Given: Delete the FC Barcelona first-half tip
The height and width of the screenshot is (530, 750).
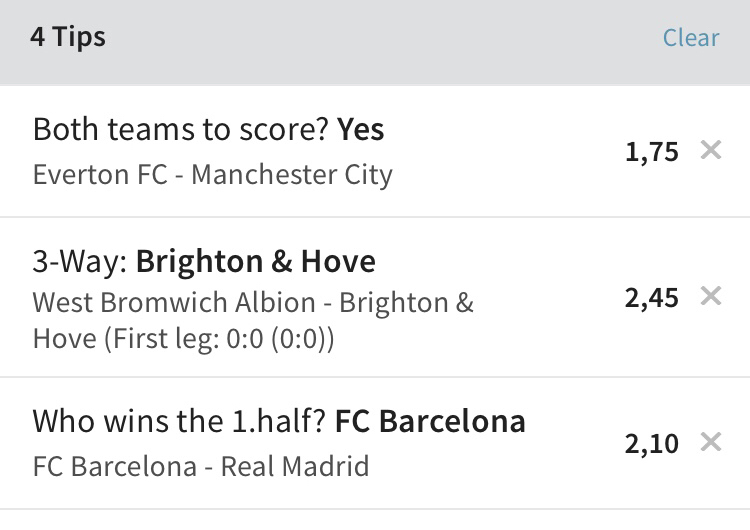Looking at the screenshot, I should click(710, 442).
